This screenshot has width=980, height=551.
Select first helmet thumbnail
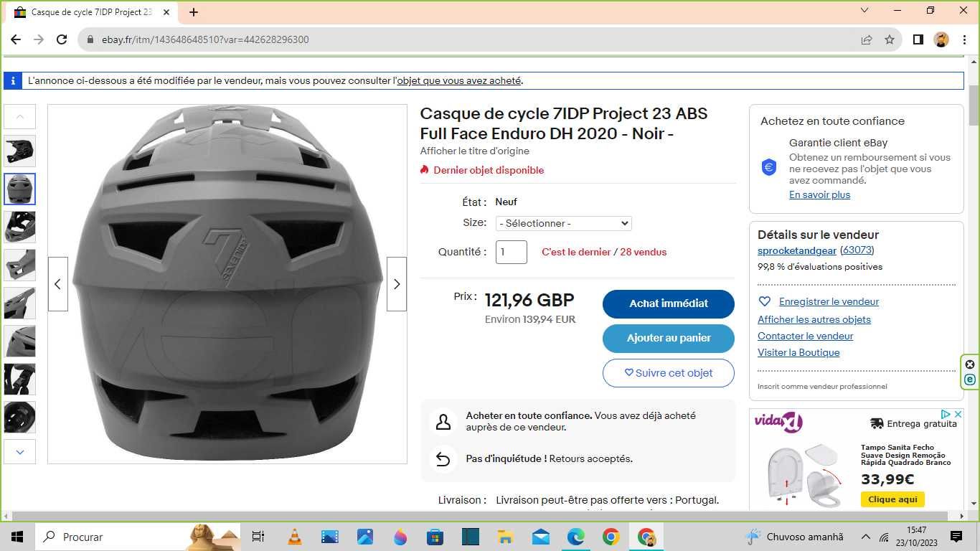20,151
